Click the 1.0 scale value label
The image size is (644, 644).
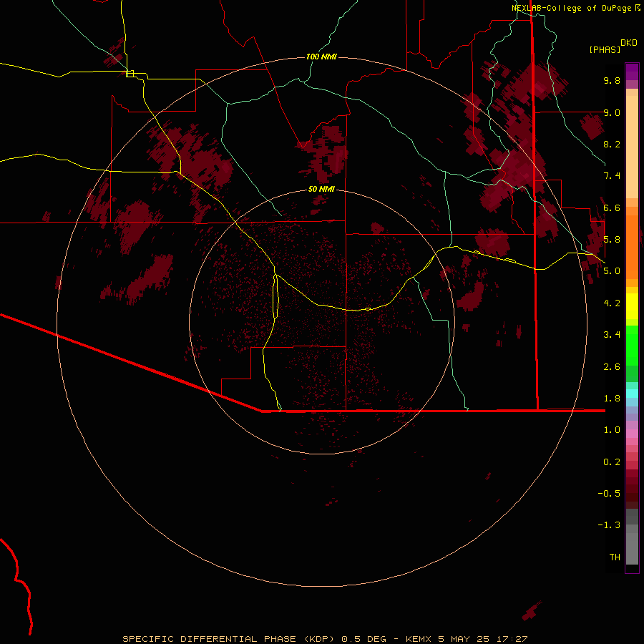(x=612, y=430)
